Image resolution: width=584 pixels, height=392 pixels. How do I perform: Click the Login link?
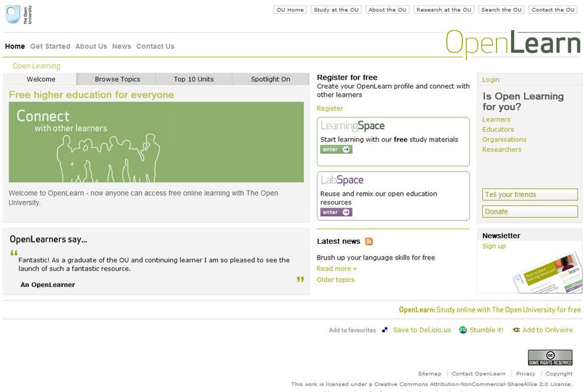(491, 80)
